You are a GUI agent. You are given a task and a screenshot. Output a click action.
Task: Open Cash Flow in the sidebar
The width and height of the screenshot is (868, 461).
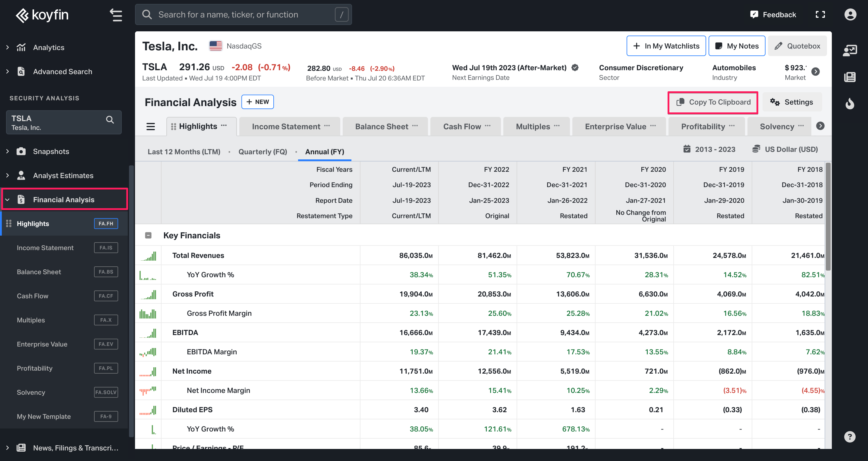tap(33, 296)
